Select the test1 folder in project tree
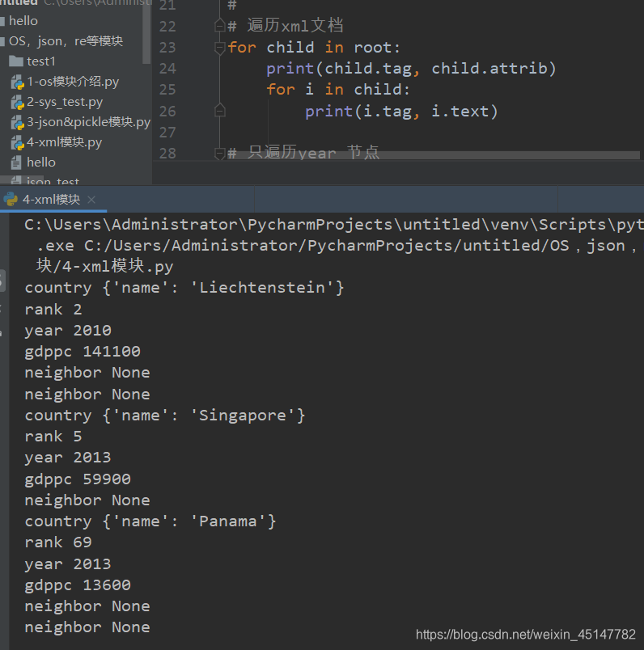This screenshot has width=644, height=650. (x=41, y=61)
